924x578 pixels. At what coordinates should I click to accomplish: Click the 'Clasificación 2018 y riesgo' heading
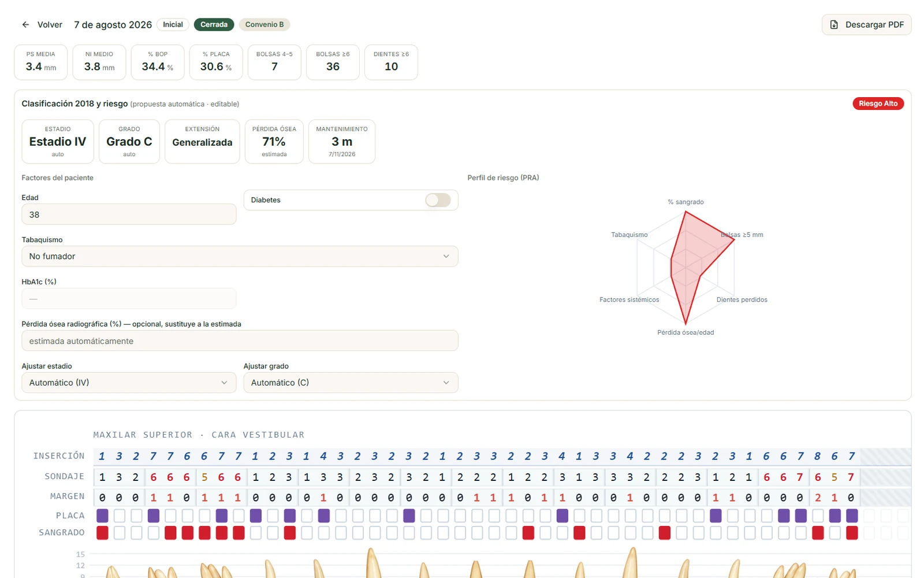coord(74,103)
